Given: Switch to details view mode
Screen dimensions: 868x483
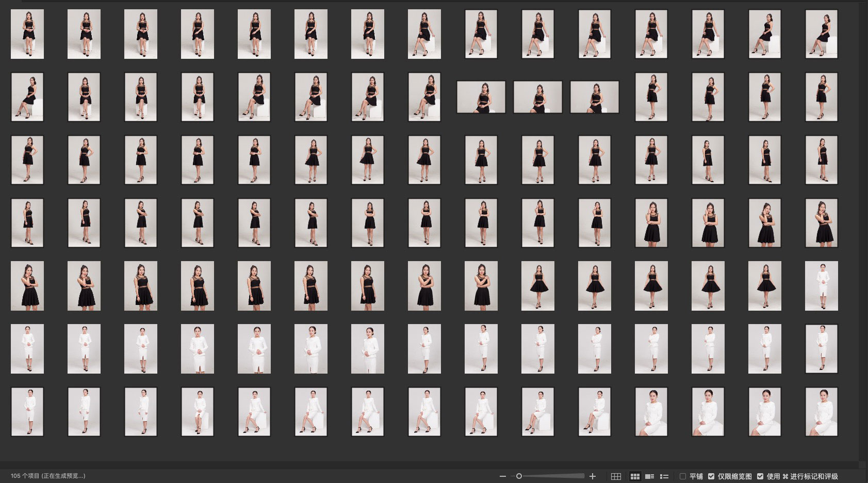Looking at the screenshot, I should 650,476.
